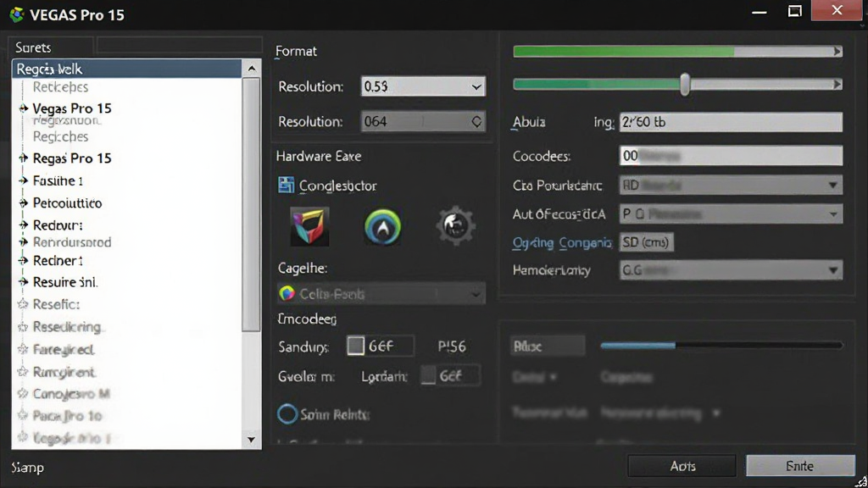Click the color wheel icon in Cagelhe dropdown
This screenshot has width=868, height=488.
click(x=287, y=293)
